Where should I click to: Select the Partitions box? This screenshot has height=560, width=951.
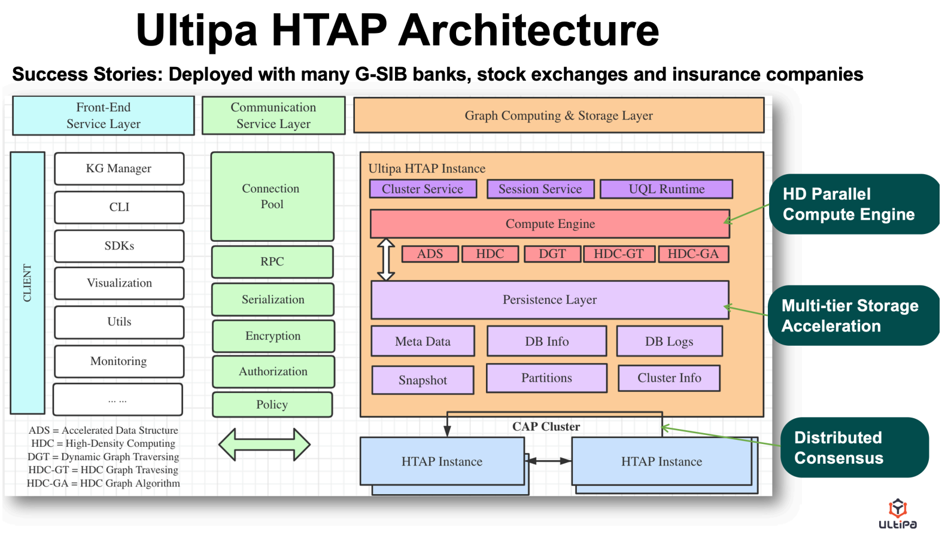pos(547,378)
